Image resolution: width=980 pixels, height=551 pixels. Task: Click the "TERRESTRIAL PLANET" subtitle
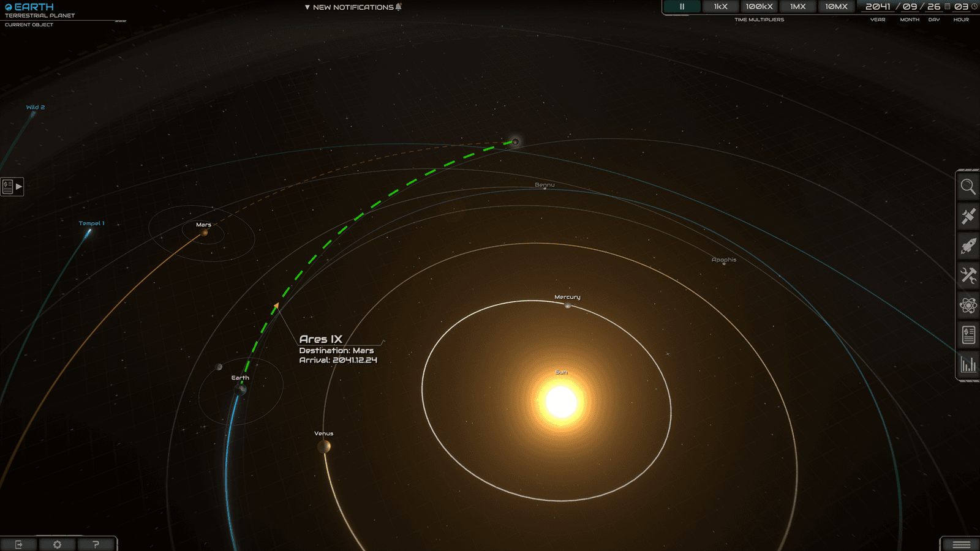point(40,16)
